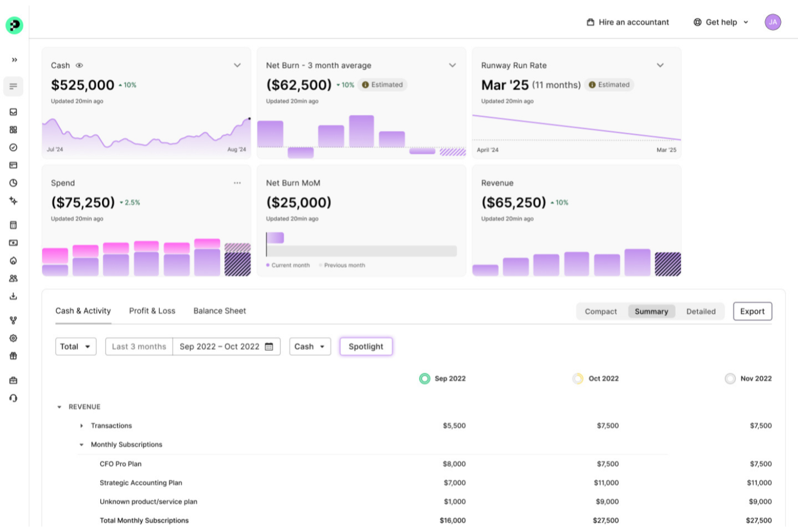Open the credit card icon in sidebar
Screen dimensions: 798x532
(x=13, y=165)
